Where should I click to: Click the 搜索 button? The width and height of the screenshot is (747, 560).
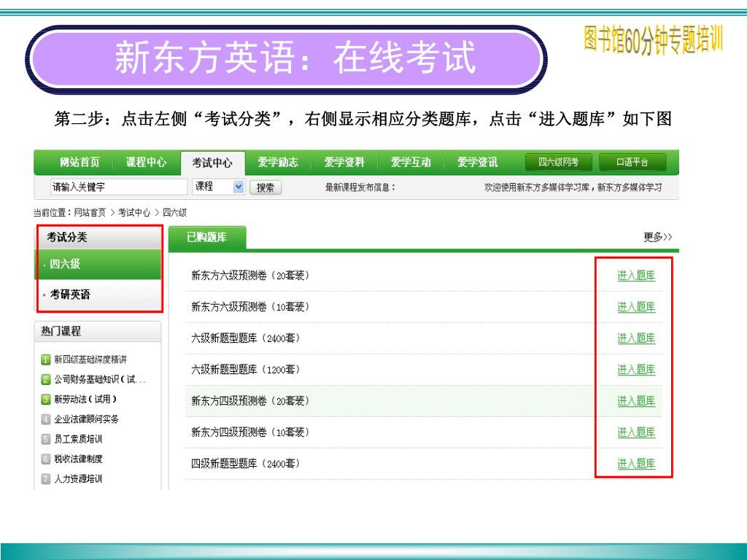click(x=266, y=187)
